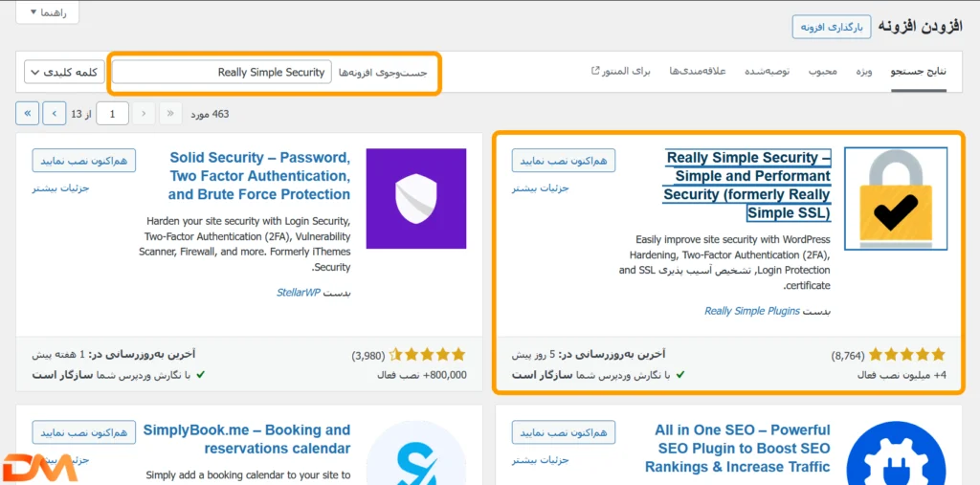Screen dimensions: 980x485
Task: Jump to the last results page arrow
Action: (27, 114)
